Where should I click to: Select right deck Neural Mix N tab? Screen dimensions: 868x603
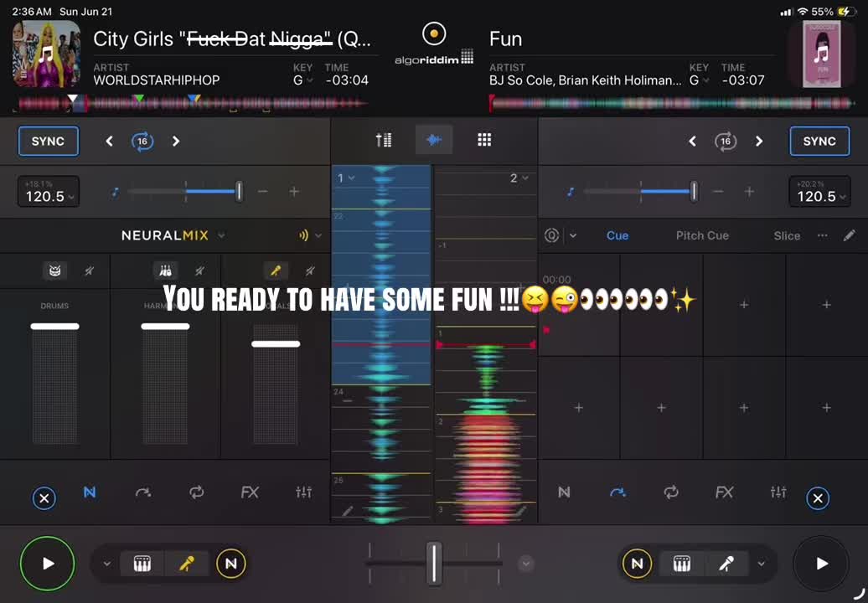(564, 492)
